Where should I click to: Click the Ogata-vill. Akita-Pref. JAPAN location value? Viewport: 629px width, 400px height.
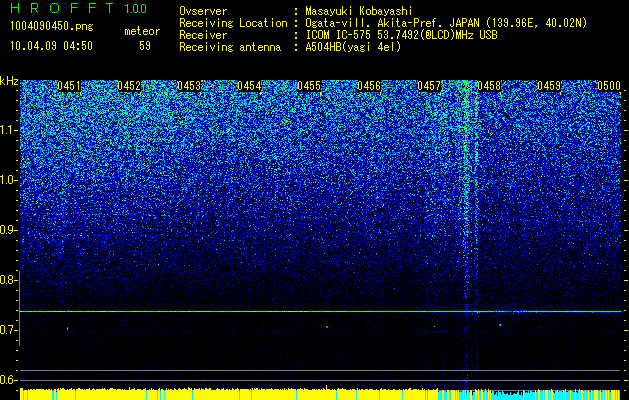[446, 23]
